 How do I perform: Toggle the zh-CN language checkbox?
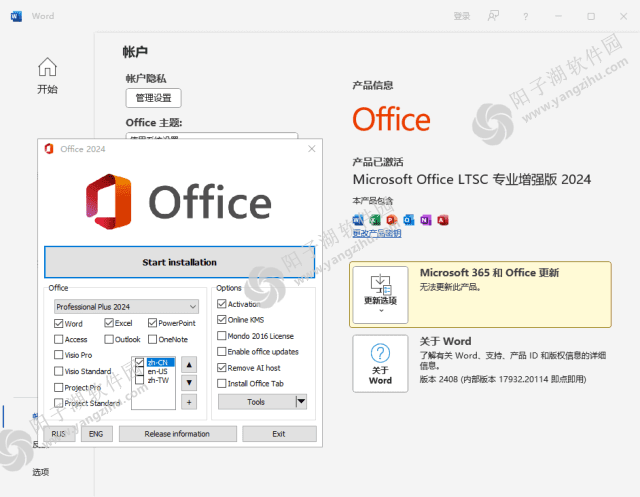[x=139, y=362]
